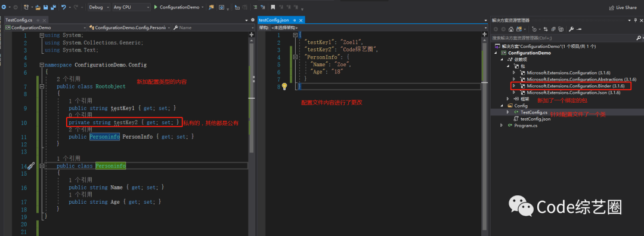Viewport: 644px width, 236px height.
Task: Click the Home icon in Solution Explorer toolbar
Action: click(510, 29)
